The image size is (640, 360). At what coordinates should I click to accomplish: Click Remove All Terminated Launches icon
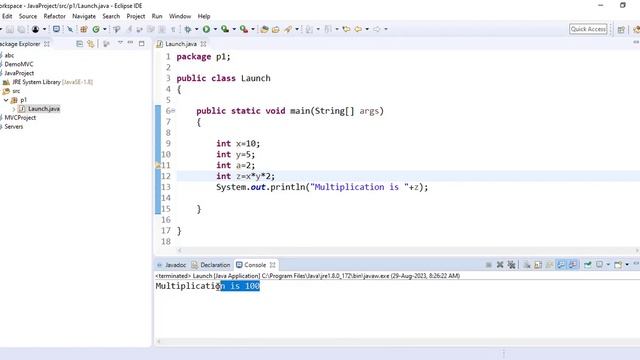tap(511, 265)
